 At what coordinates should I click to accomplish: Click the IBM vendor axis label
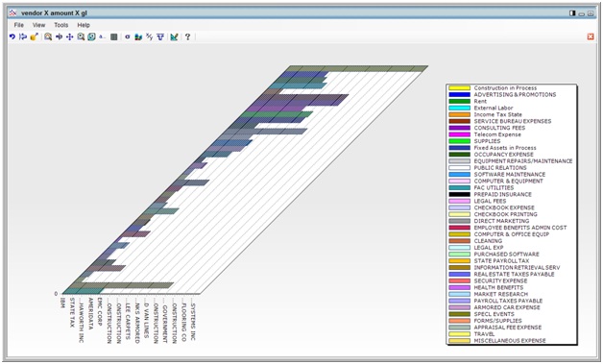click(x=62, y=303)
